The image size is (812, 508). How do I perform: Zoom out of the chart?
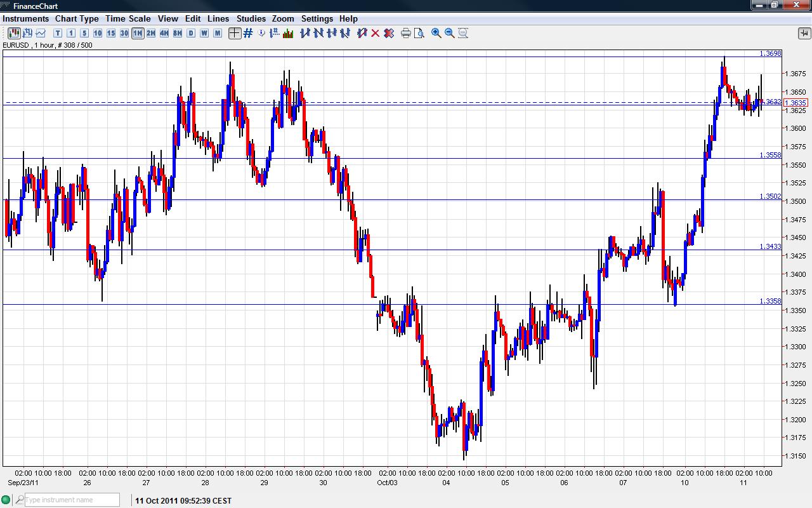(x=450, y=33)
